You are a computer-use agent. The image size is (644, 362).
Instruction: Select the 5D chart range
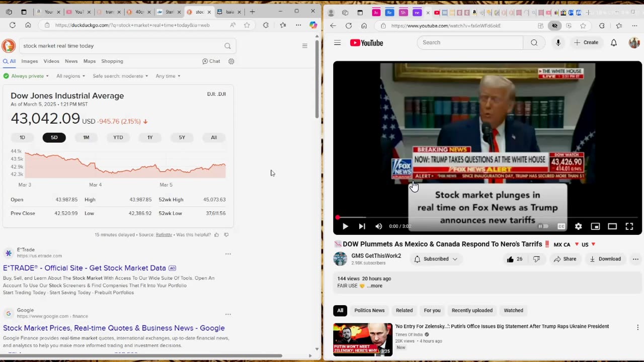tap(54, 137)
